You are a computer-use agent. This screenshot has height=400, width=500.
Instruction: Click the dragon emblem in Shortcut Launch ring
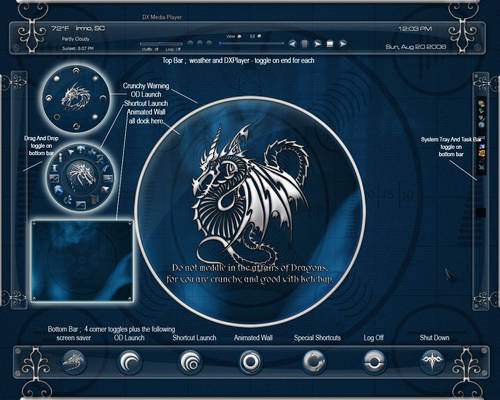pos(81,175)
